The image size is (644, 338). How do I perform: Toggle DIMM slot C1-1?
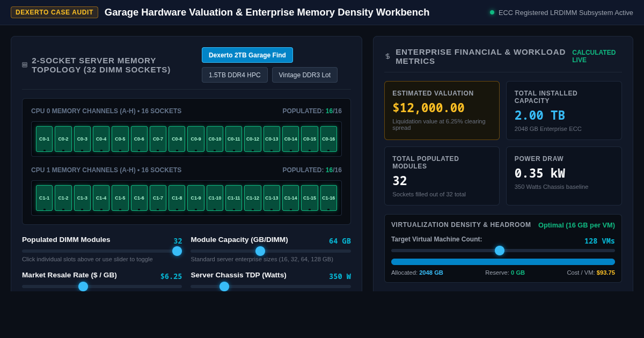coord(45,198)
